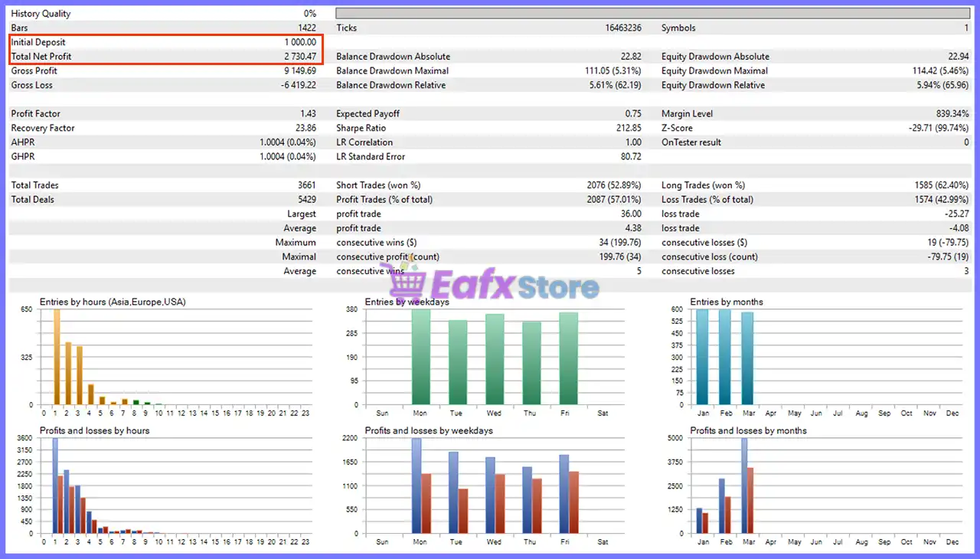Click blue Fri bar in weekday profits chart

[564, 494]
